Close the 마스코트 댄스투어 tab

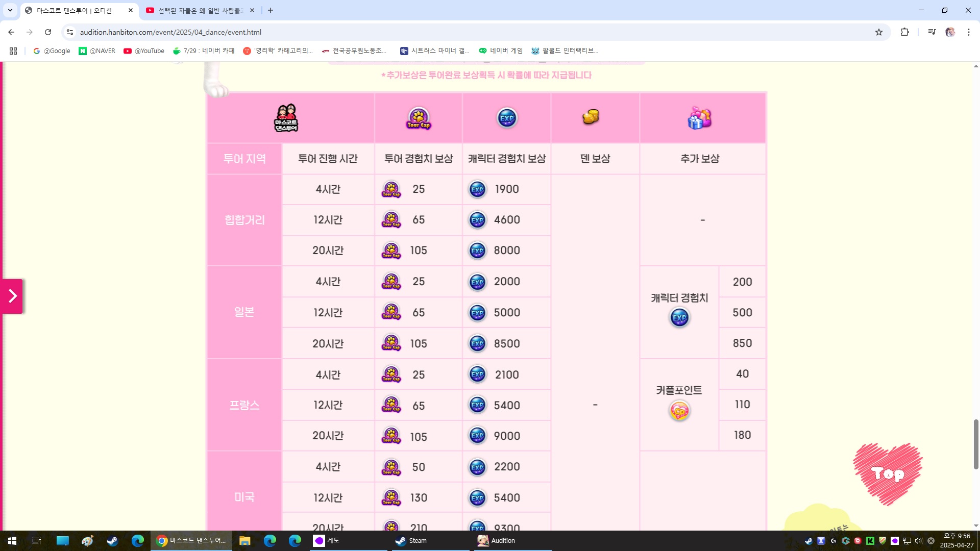pyautogui.click(x=130, y=10)
